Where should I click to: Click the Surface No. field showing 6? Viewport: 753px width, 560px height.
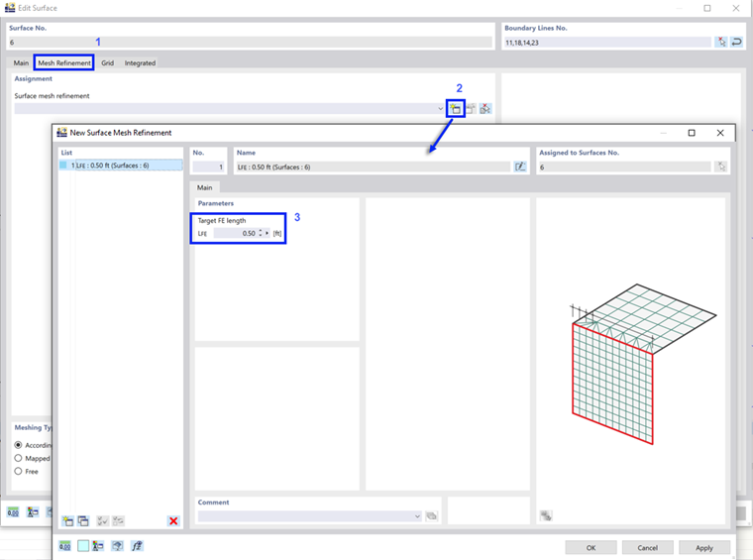[x=250, y=43]
